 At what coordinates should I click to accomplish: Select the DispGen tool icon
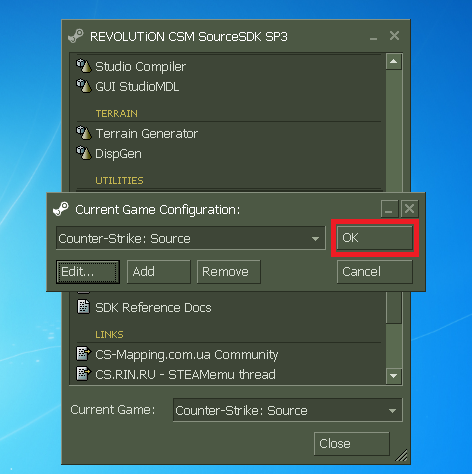coord(83,153)
